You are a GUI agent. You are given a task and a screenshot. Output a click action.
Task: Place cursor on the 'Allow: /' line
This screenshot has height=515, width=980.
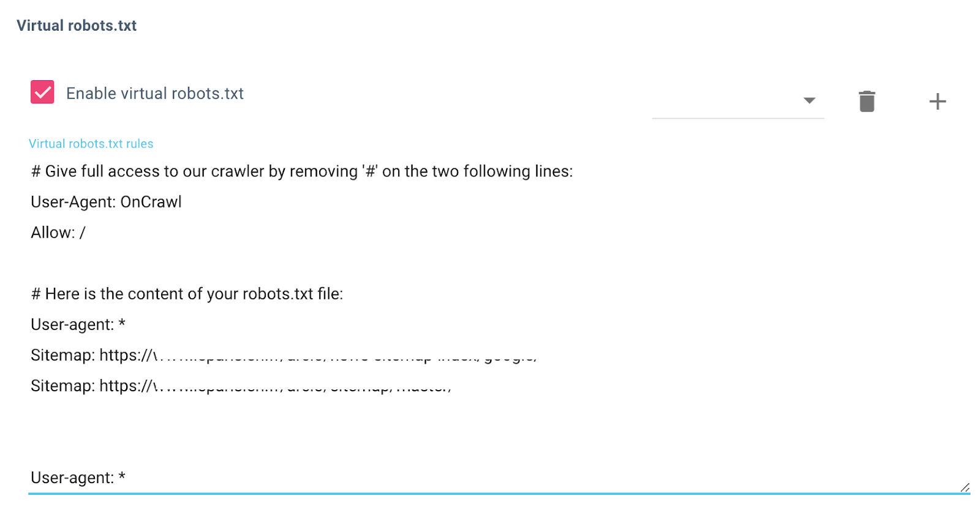point(58,232)
